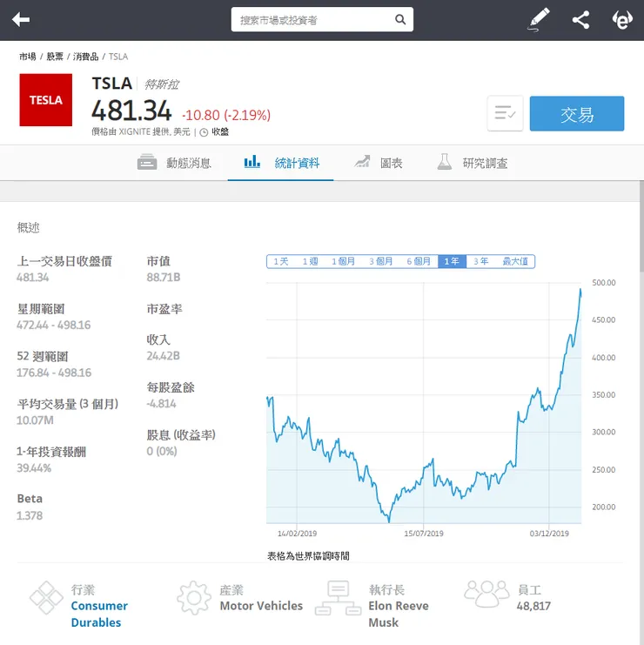Select 1個月 chart range
This screenshot has width=644, height=645.
[343, 262]
